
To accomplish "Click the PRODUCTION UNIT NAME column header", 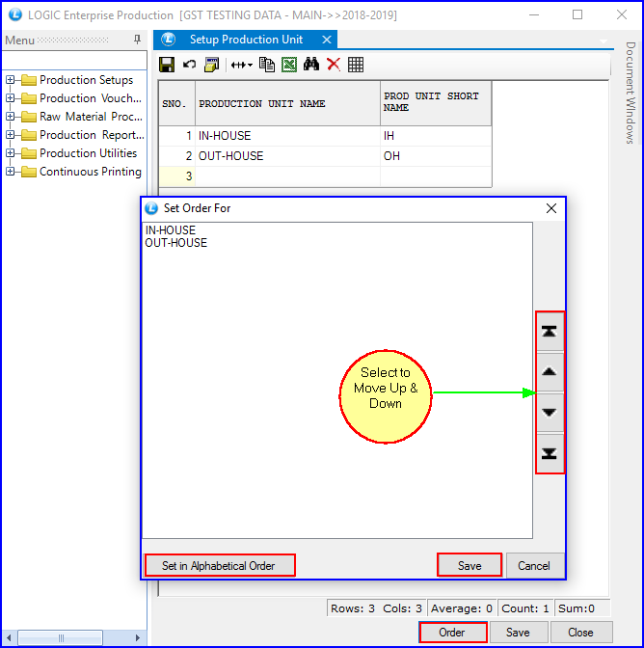I will 287,103.
